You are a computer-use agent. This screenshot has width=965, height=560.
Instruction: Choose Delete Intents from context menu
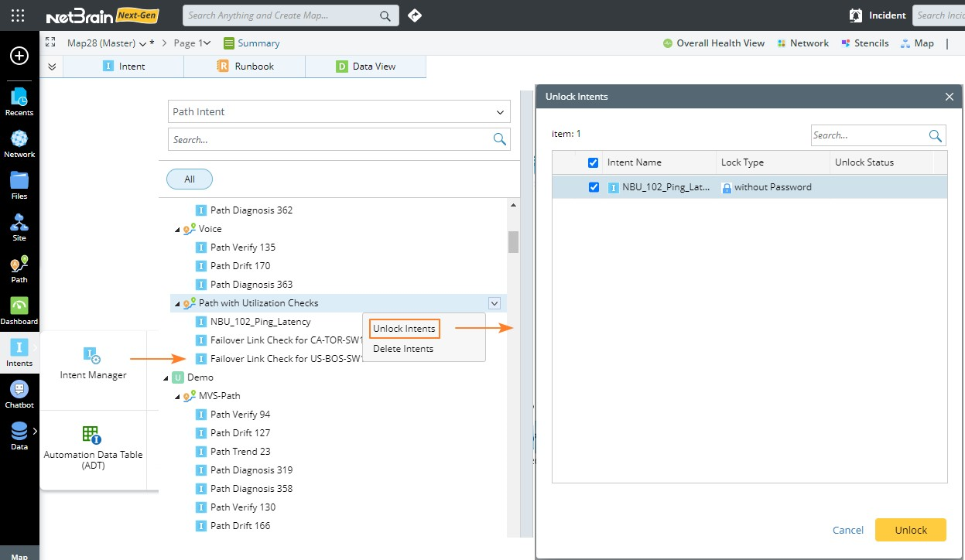403,349
